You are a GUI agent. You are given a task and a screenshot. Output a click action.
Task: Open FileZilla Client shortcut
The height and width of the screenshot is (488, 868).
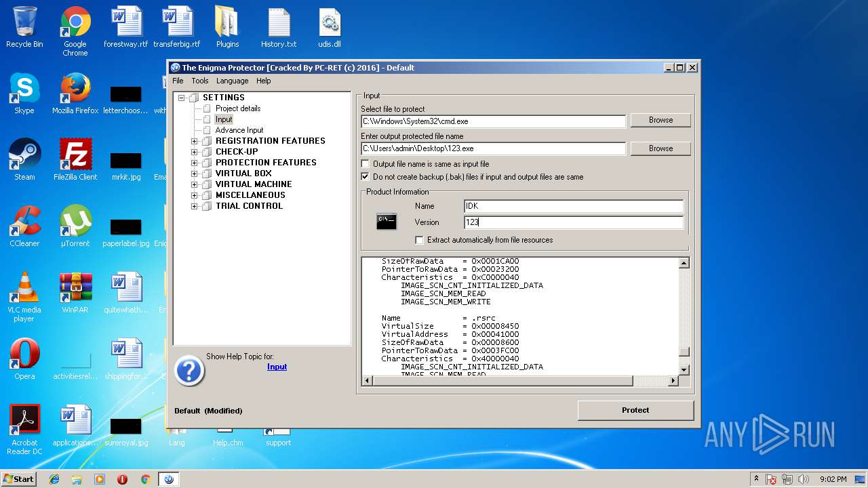(75, 160)
